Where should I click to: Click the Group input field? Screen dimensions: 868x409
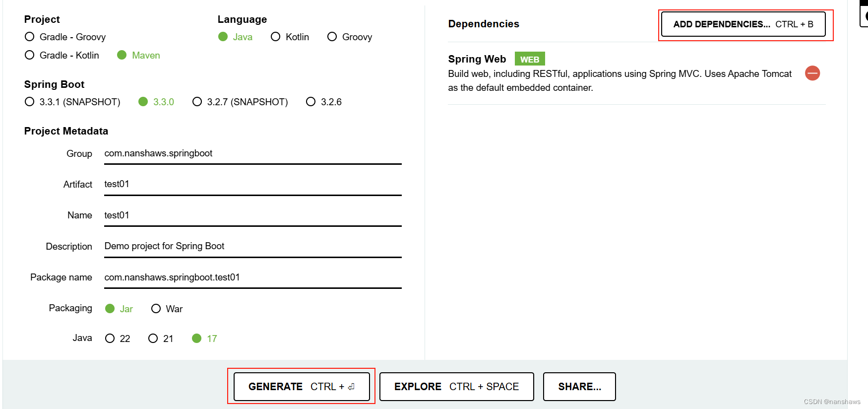(x=252, y=153)
